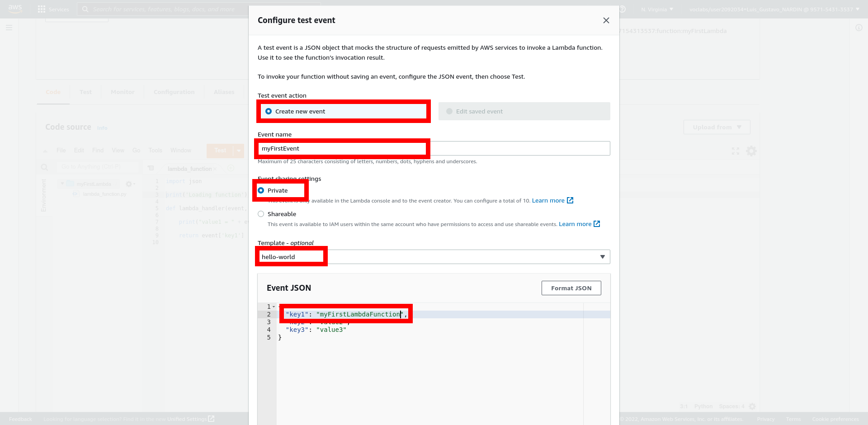Toggle the editor fullscreen icon
The image size is (868, 425).
pos(736,151)
